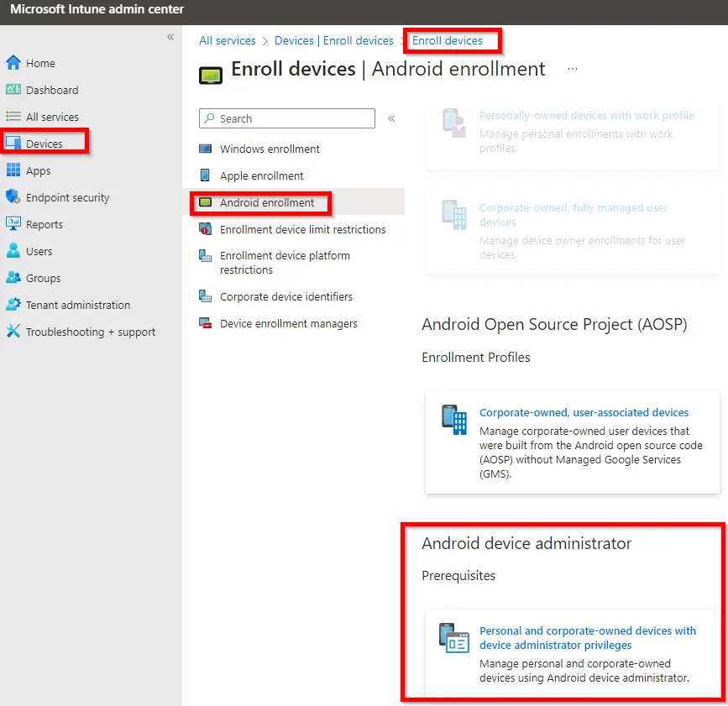Select Endpoint security in the sidebar

click(x=68, y=198)
